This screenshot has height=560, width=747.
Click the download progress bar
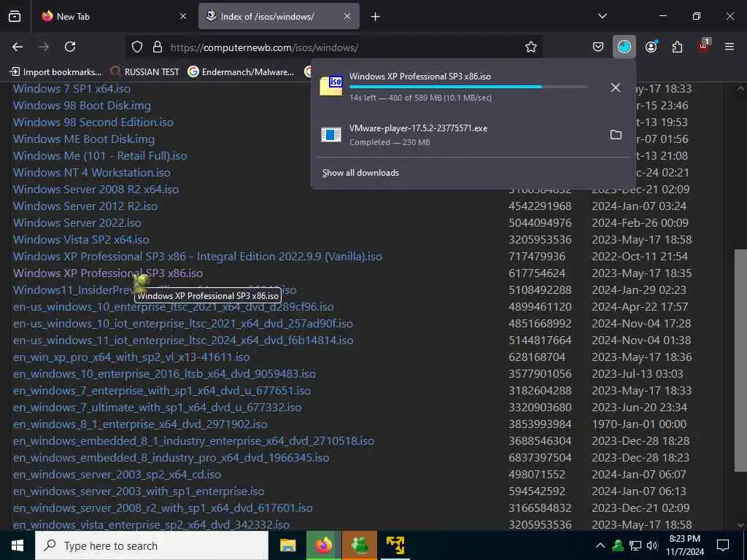click(468, 87)
